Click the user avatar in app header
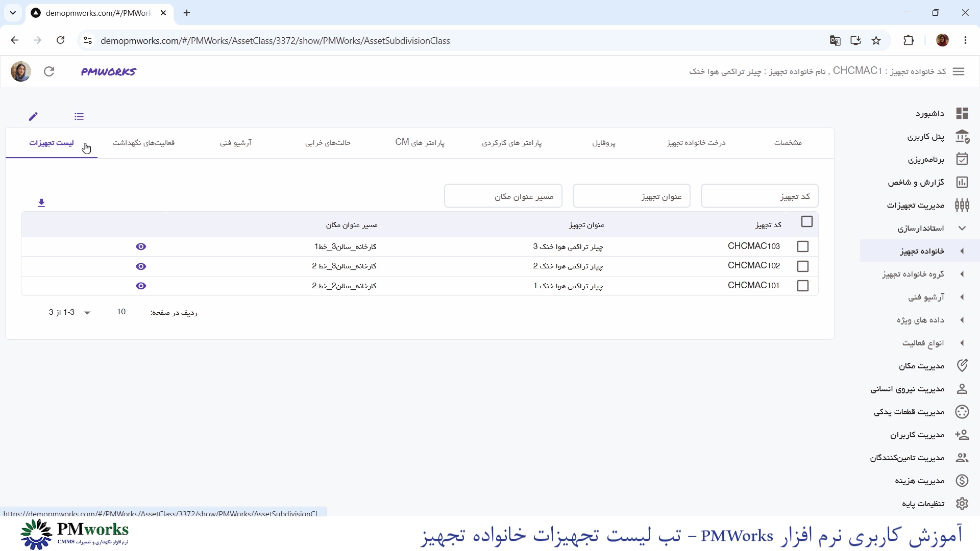Viewport: 980px width, 551px height. tap(21, 71)
